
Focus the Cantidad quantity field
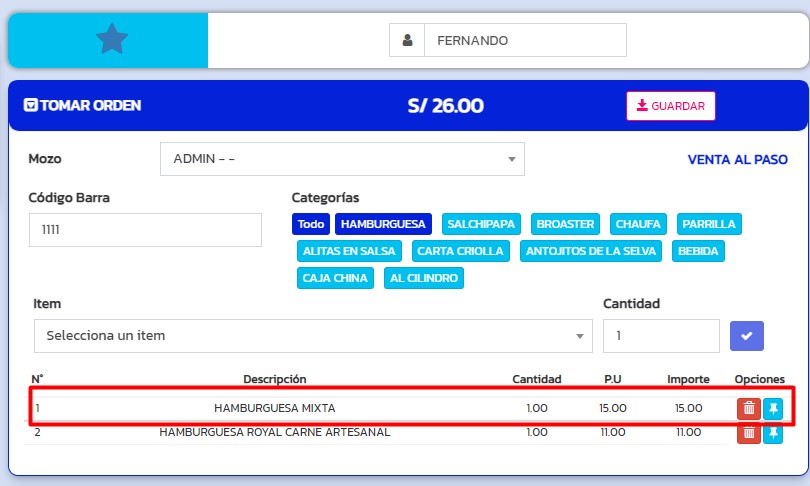point(660,336)
